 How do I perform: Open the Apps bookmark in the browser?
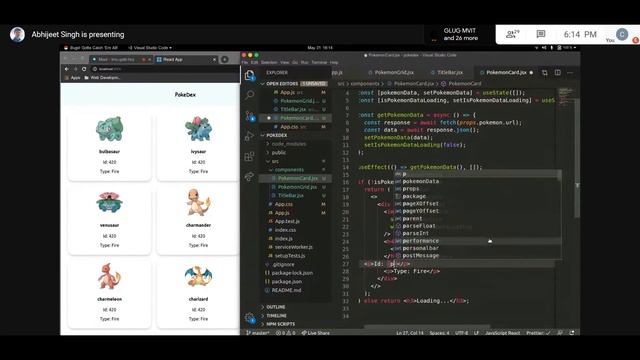click(x=73, y=78)
